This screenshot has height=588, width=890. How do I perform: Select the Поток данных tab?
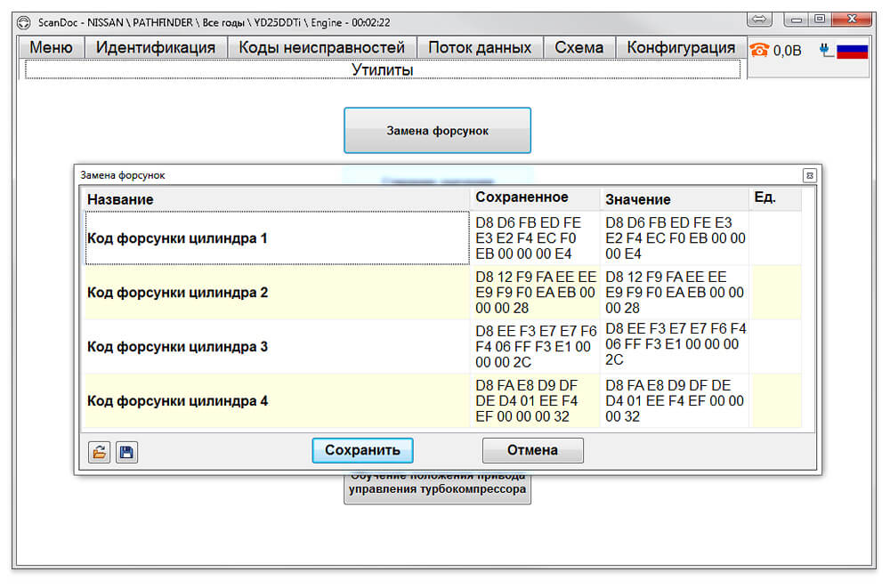coord(480,48)
